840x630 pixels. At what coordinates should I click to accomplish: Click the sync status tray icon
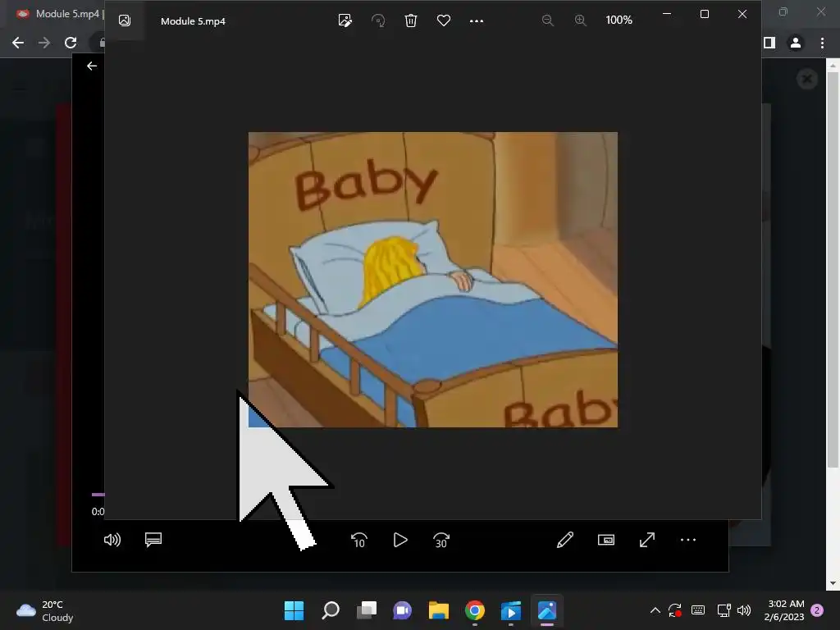point(674,610)
